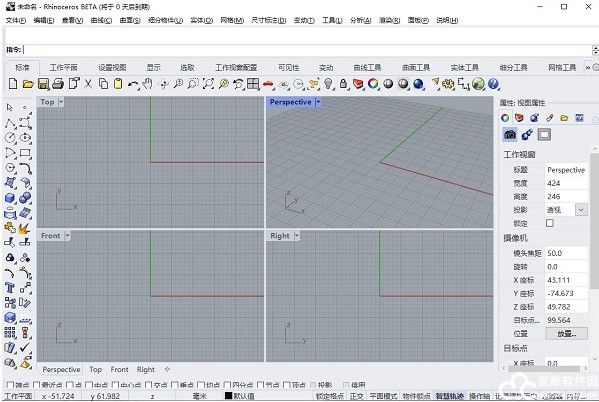Click the Undo arrow icon
This screenshot has height=402, width=599.
pos(133,84)
